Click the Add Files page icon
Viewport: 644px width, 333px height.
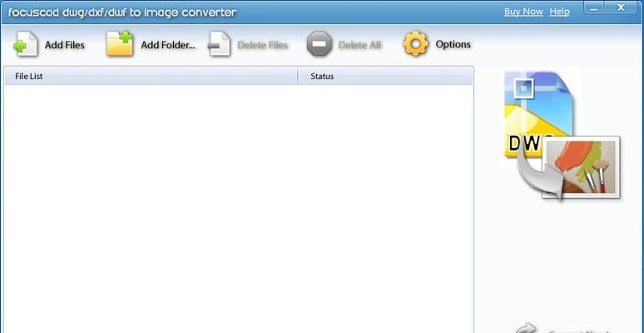(x=27, y=44)
